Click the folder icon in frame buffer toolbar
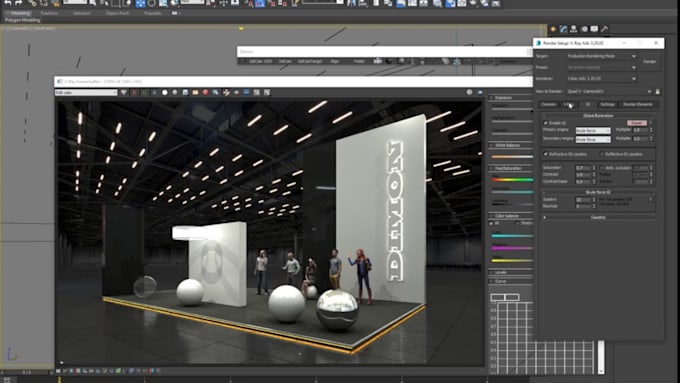680x383 pixels. [x=195, y=92]
